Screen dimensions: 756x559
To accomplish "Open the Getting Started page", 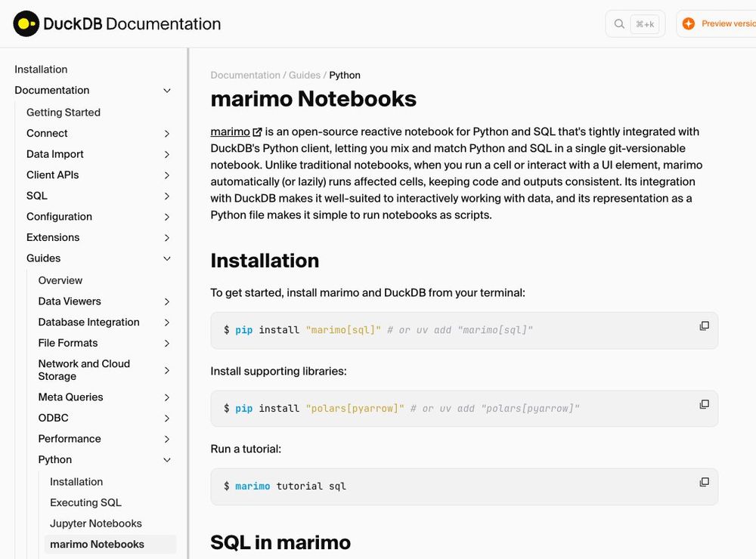I will [64, 113].
